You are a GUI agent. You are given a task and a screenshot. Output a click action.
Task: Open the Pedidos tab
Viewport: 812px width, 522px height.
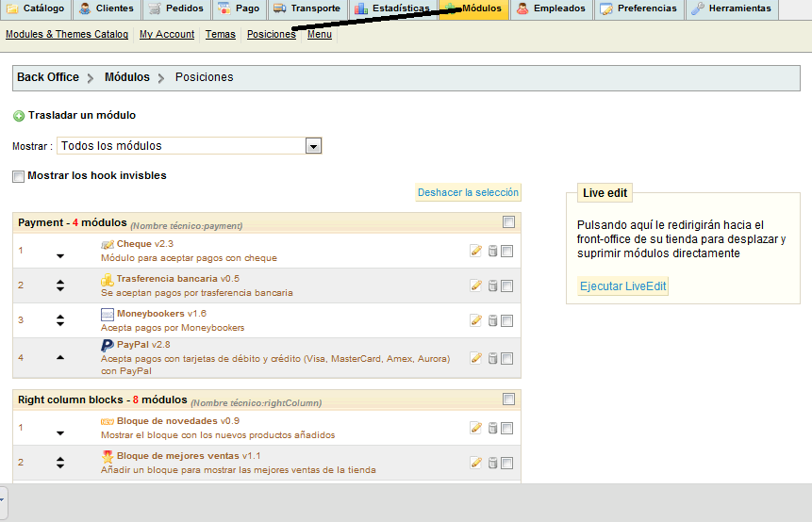coord(176,8)
